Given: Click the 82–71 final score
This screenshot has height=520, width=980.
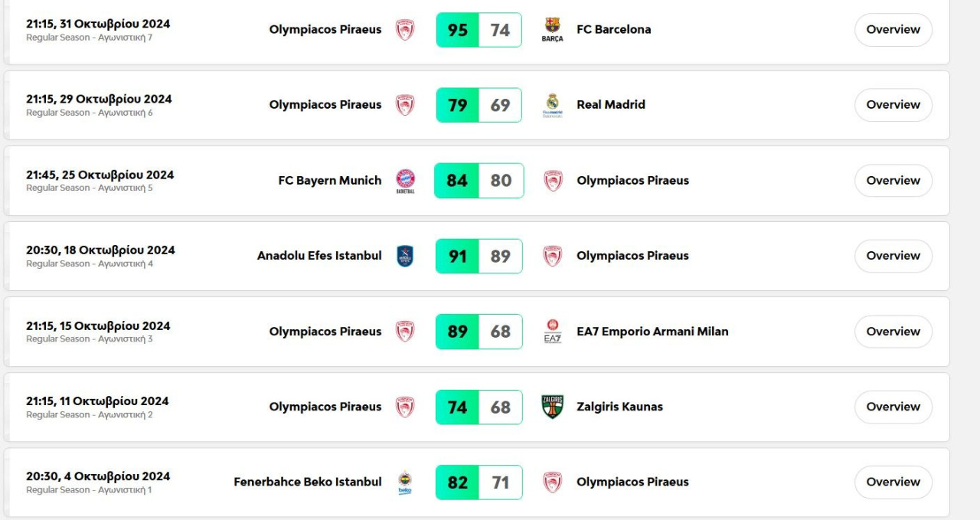Looking at the screenshot, I should click(479, 482).
